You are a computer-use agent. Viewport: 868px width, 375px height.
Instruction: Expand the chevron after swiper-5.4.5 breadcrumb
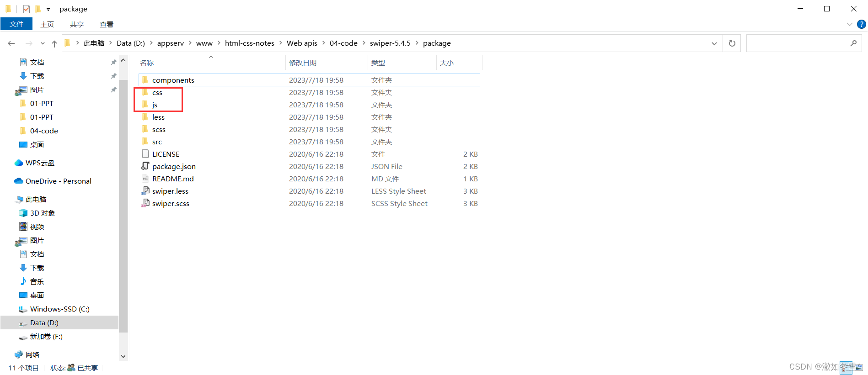pos(417,43)
